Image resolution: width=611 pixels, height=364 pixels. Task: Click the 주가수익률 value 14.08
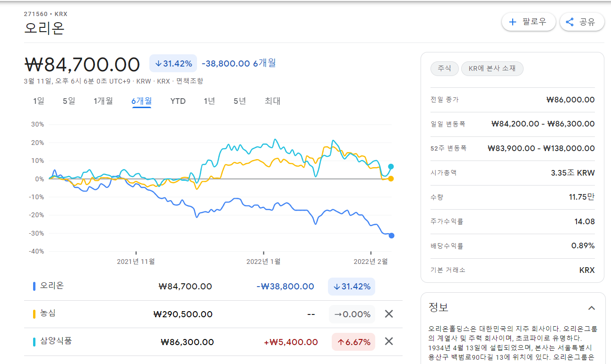click(x=585, y=221)
